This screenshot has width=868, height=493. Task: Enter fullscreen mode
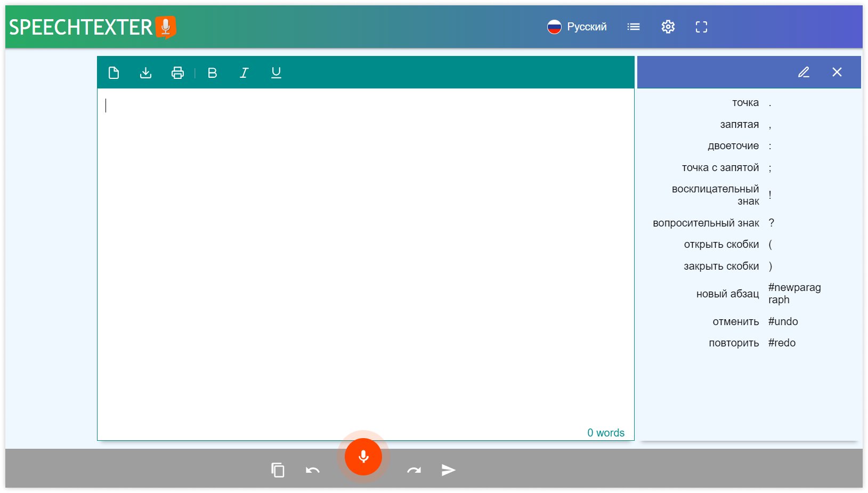(x=702, y=27)
